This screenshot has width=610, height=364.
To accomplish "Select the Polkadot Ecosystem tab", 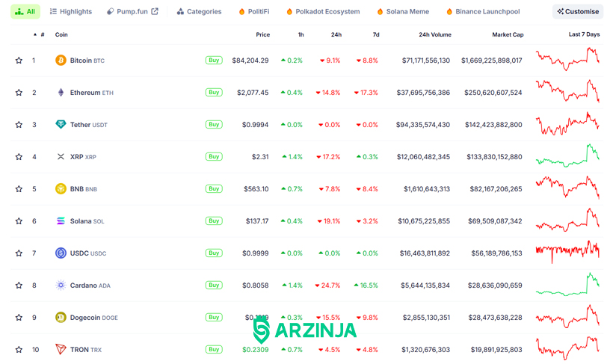I will click(323, 12).
